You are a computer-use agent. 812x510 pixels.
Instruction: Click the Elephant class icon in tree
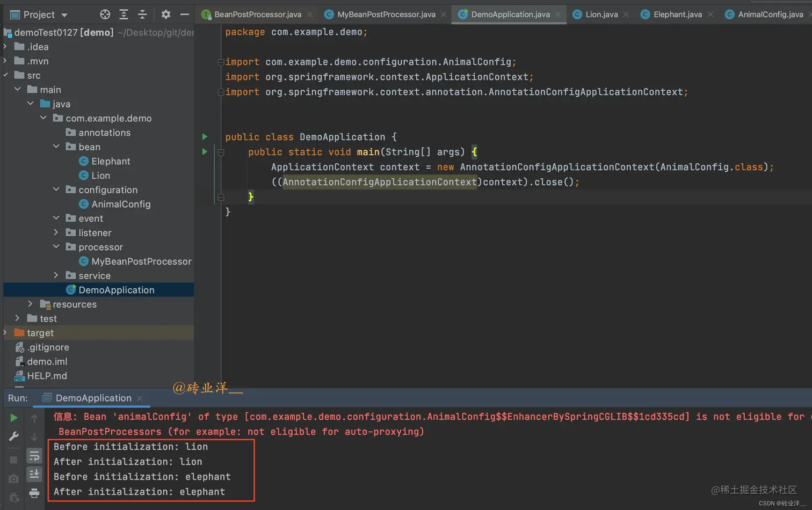pyautogui.click(x=84, y=161)
